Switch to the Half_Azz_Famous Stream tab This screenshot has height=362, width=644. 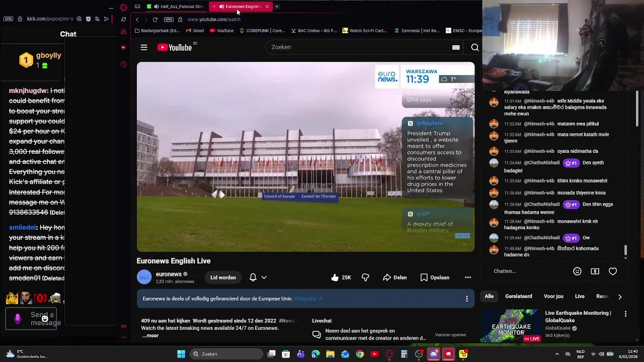click(x=176, y=7)
